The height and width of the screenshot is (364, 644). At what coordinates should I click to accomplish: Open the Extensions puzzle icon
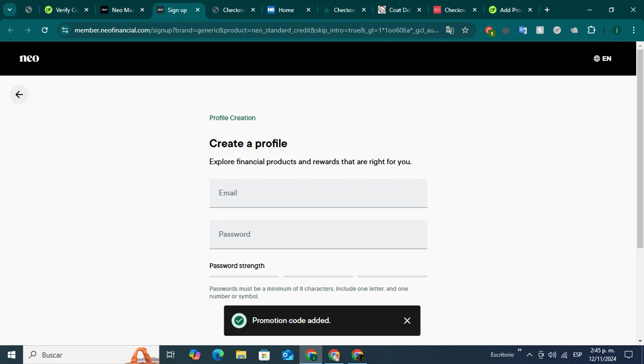[x=591, y=30]
